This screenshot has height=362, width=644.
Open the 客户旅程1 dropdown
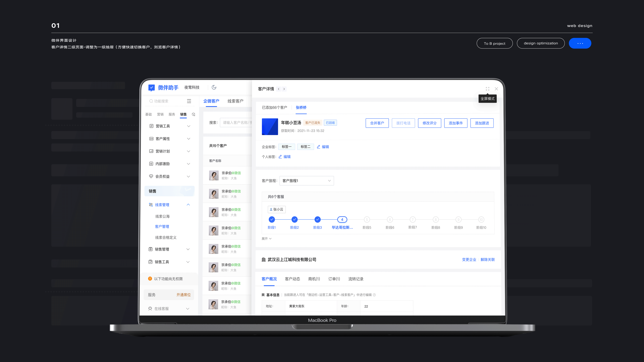tap(306, 181)
